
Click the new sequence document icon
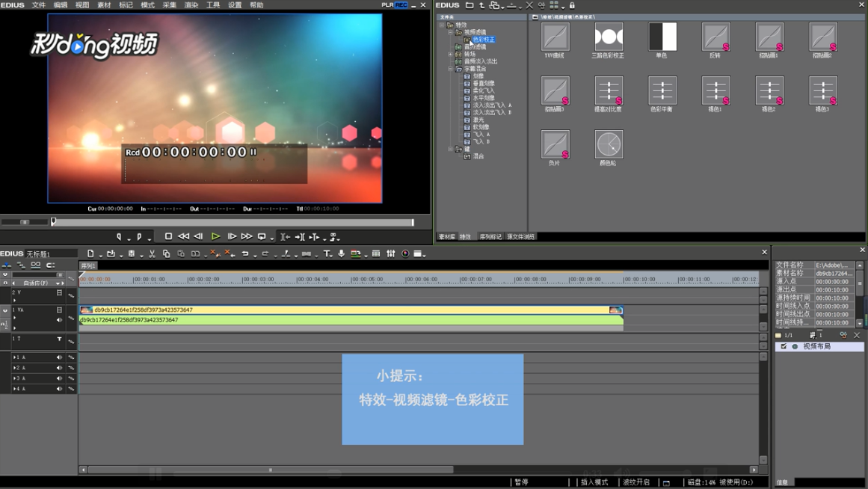tap(90, 253)
